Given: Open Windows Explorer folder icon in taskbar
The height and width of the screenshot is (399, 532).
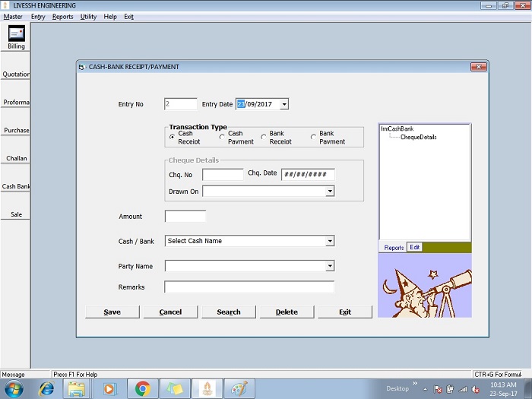Looking at the screenshot, I should point(77,388).
